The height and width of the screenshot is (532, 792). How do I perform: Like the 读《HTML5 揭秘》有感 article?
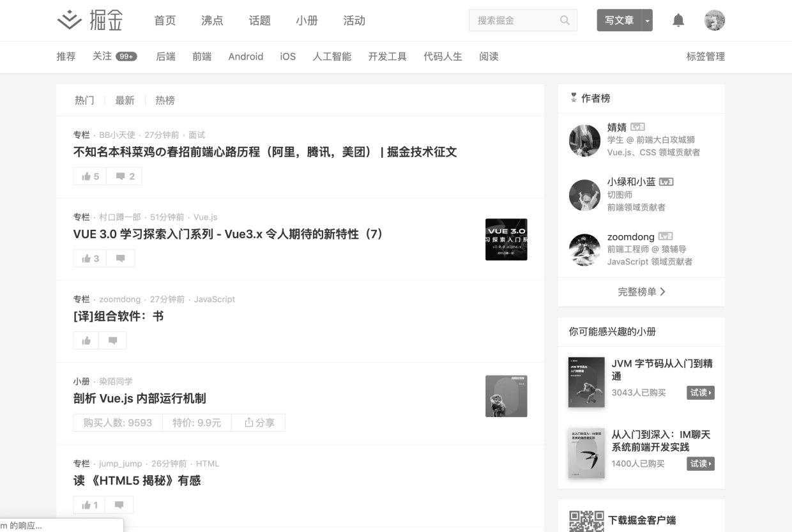click(89, 505)
